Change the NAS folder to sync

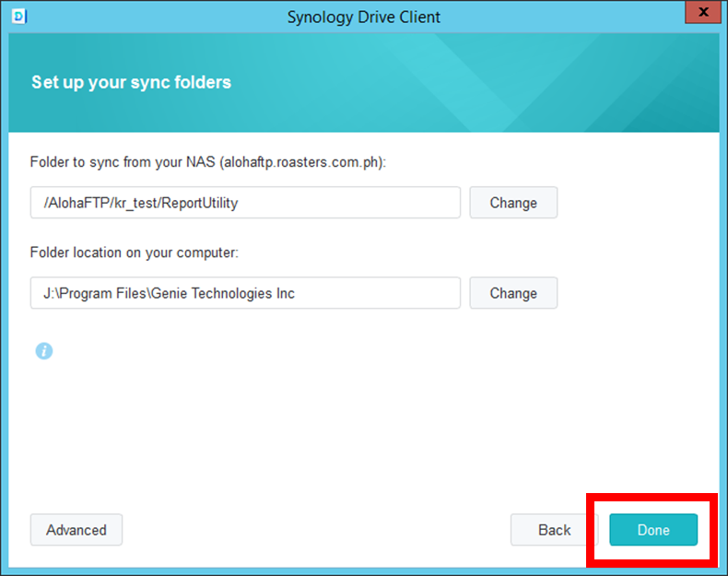point(513,203)
